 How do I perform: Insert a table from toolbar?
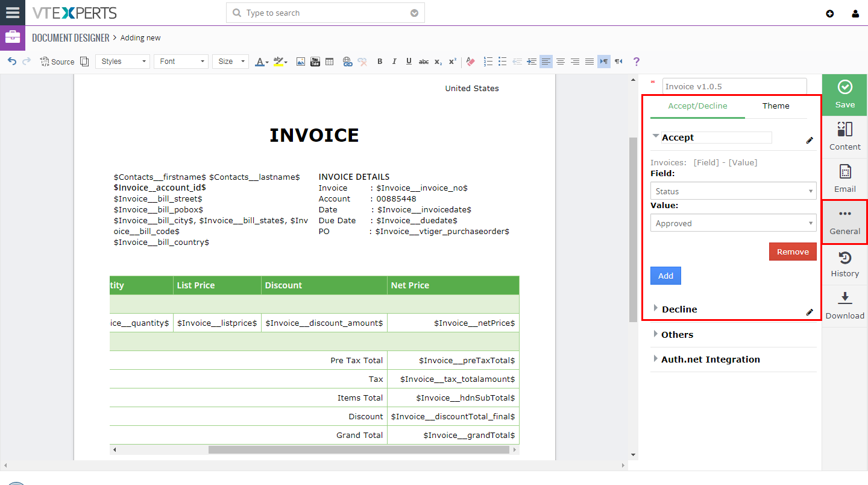click(x=329, y=62)
